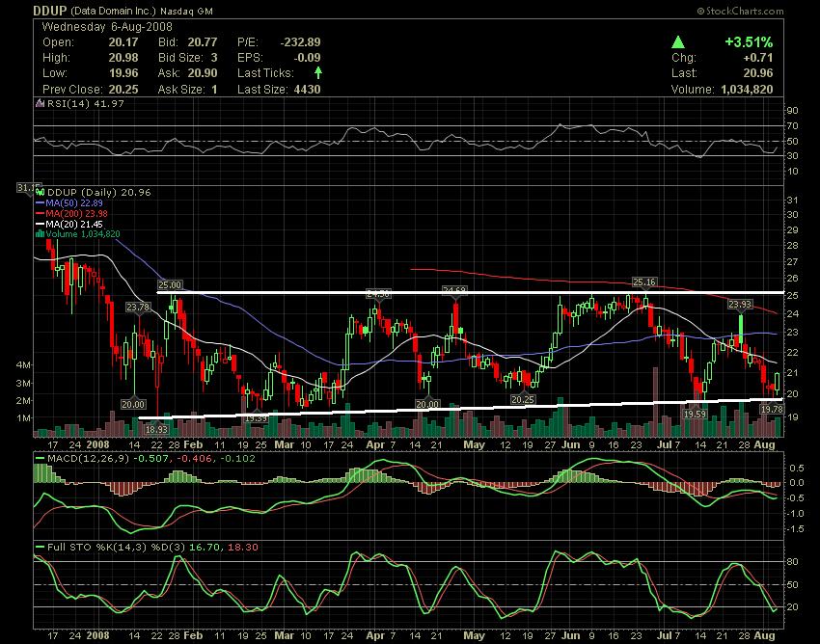Click the company name (Data Domain Inc.)
This screenshot has width=820, height=644.
(x=113, y=11)
